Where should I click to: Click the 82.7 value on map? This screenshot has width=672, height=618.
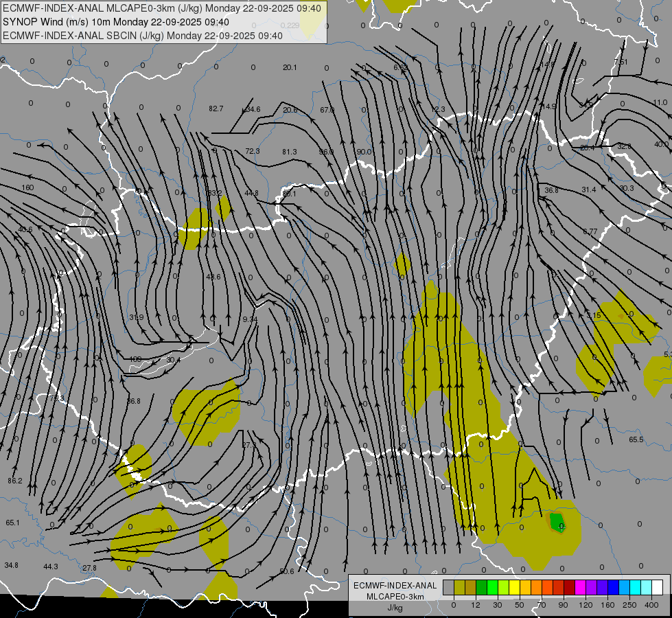click(x=216, y=109)
